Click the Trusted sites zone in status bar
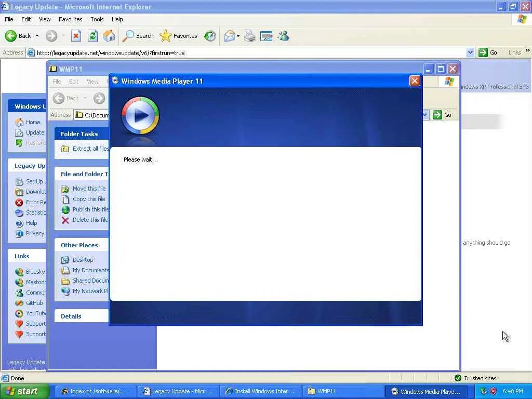 coord(475,378)
